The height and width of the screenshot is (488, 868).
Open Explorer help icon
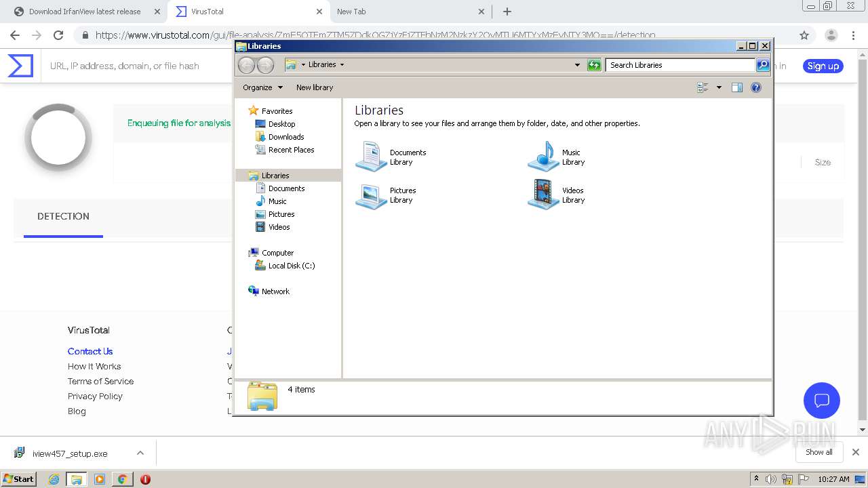[x=756, y=87]
